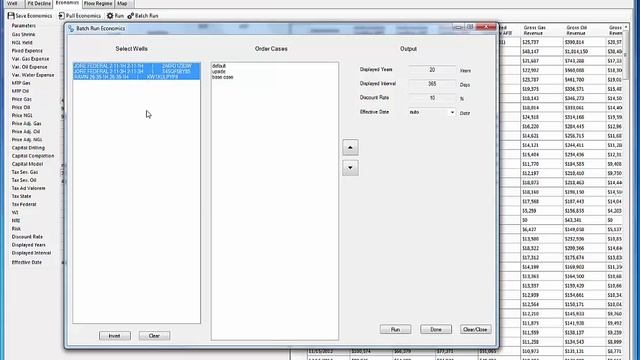Click Effective Date in the left parameters list
Image resolution: width=640 pixels, height=360 pixels.
point(27,262)
